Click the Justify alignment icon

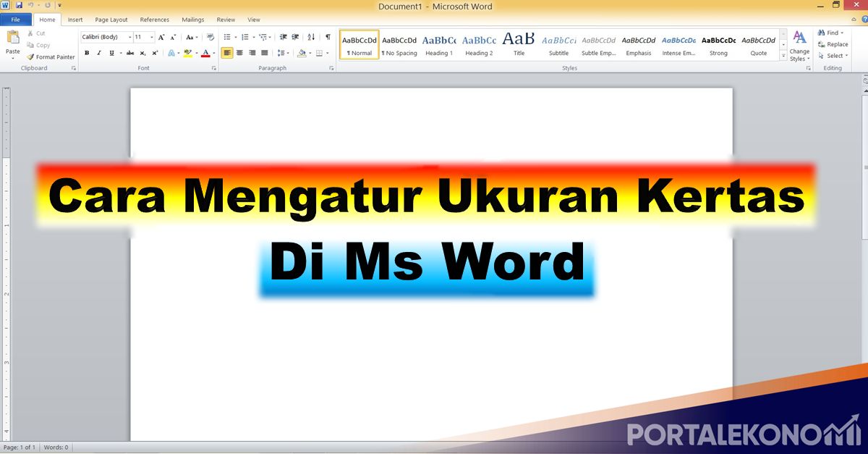(264, 53)
